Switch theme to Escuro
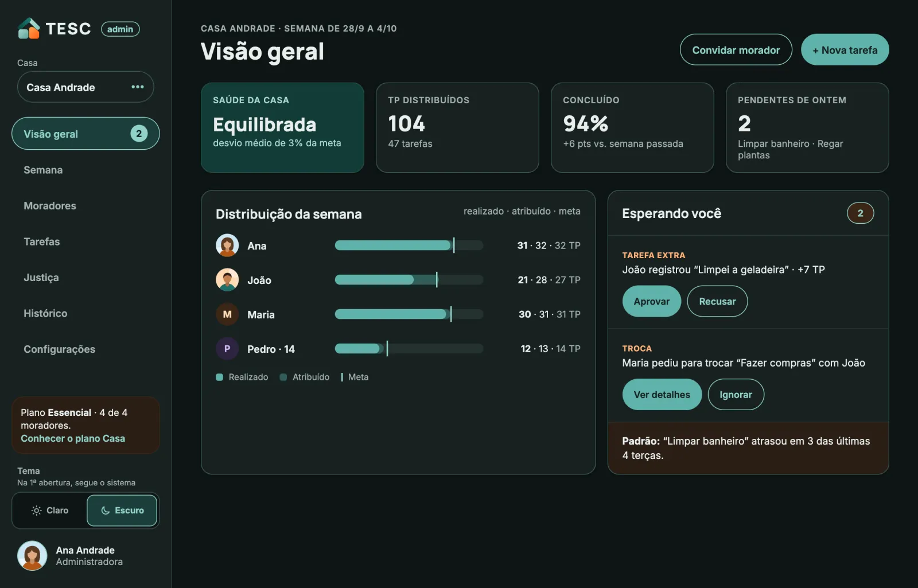The image size is (918, 588). point(122,511)
